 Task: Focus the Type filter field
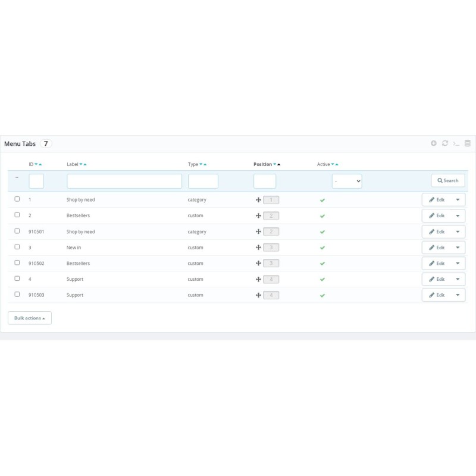click(203, 181)
